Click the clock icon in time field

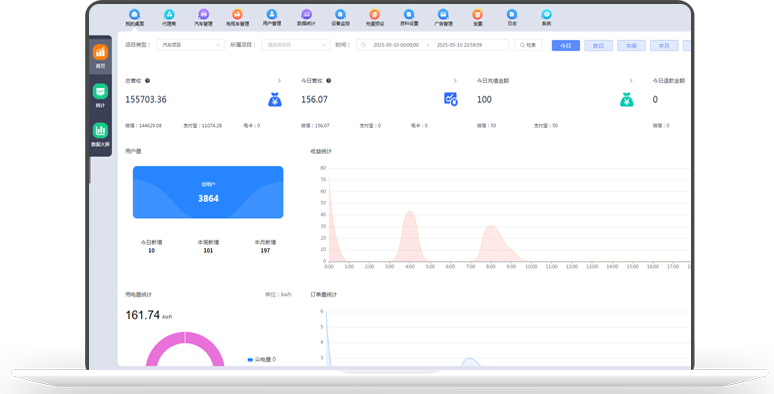click(x=363, y=45)
